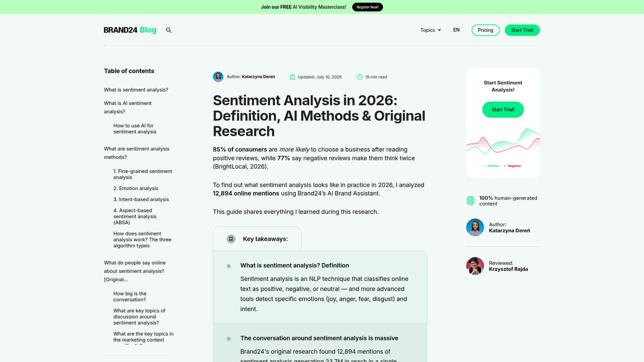This screenshot has height=362, width=644.
Task: Open the search magnifier icon
Action: click(x=169, y=30)
